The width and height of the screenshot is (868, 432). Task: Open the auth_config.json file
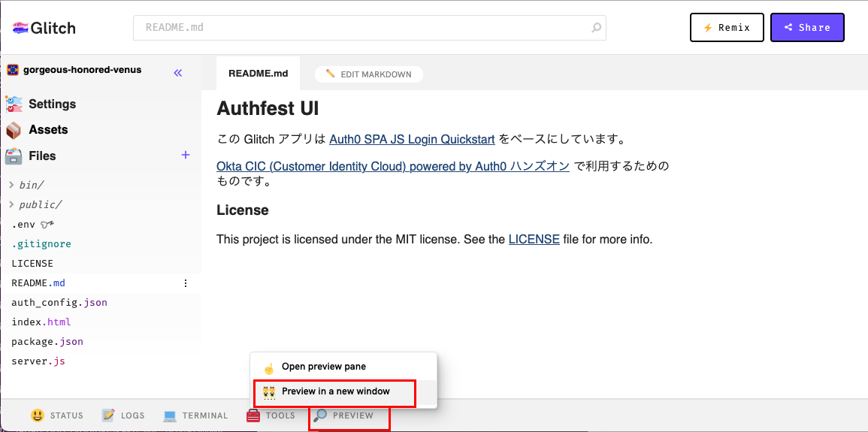(59, 303)
